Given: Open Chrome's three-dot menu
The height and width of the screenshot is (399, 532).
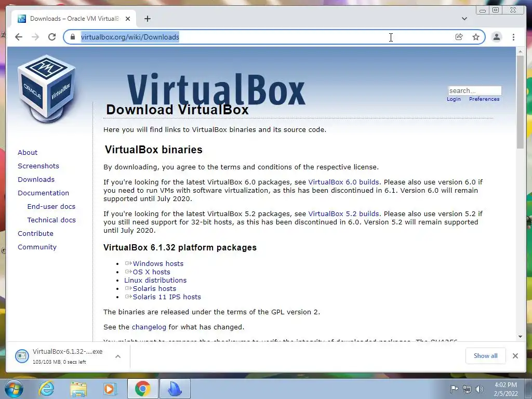Looking at the screenshot, I should [513, 37].
